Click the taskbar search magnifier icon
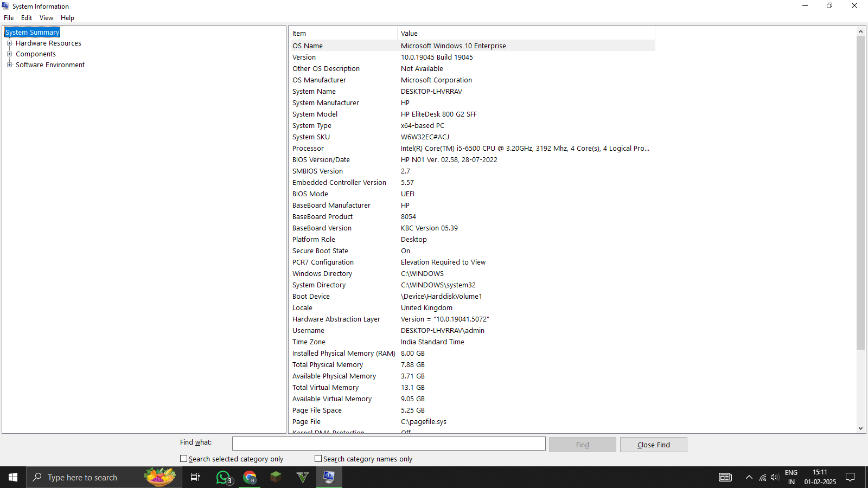 [x=37, y=477]
